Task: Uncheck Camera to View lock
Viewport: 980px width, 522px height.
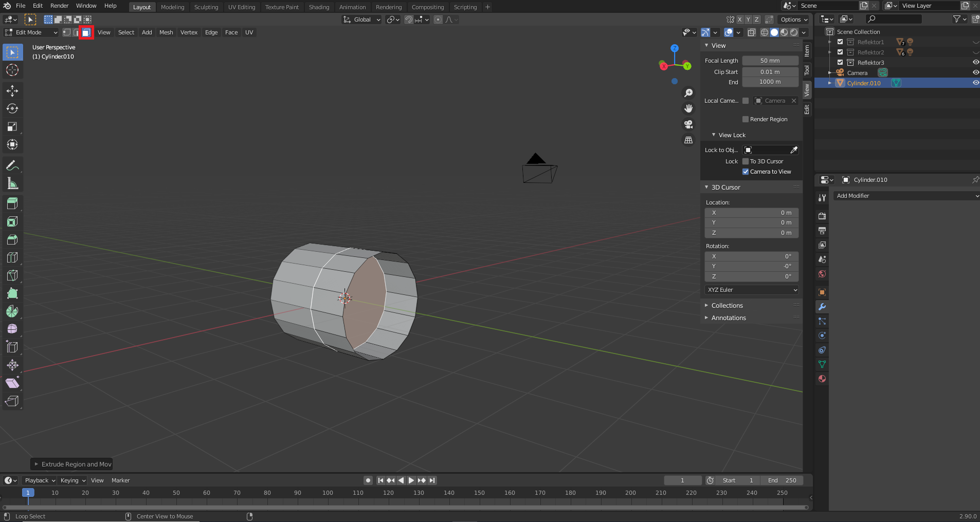Action: tap(746, 172)
